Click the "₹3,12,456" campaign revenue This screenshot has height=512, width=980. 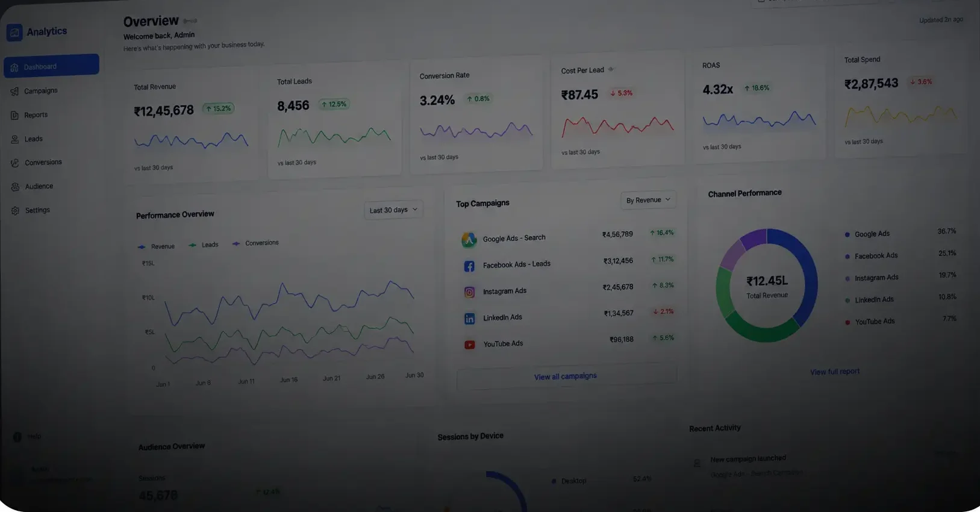[618, 261]
